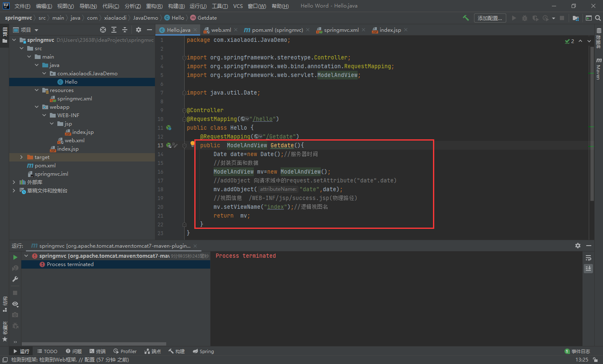Open project panel settings gear
The width and height of the screenshot is (603, 364).
pyautogui.click(x=139, y=30)
